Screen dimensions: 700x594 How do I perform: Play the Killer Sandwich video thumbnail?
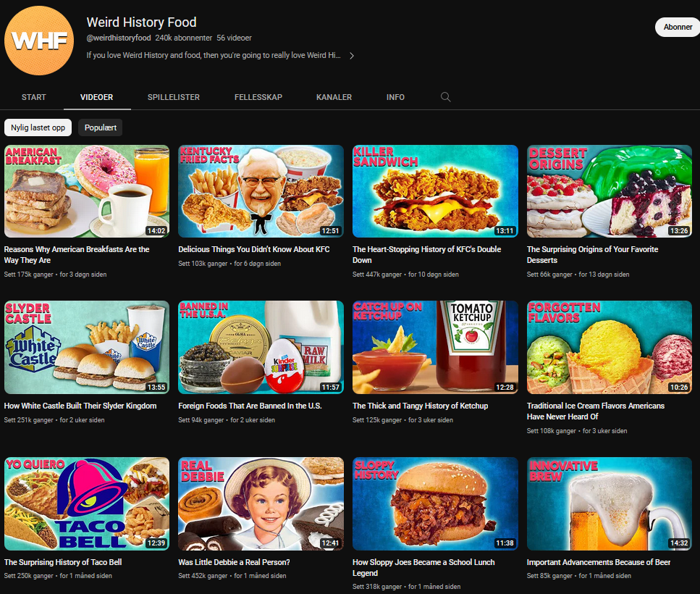pos(435,191)
